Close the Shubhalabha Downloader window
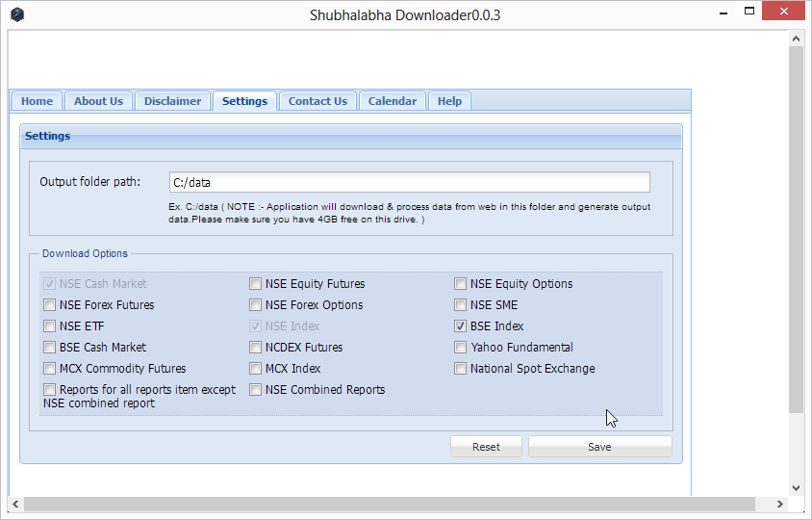Screen dimensions: 812x520 click(783, 12)
